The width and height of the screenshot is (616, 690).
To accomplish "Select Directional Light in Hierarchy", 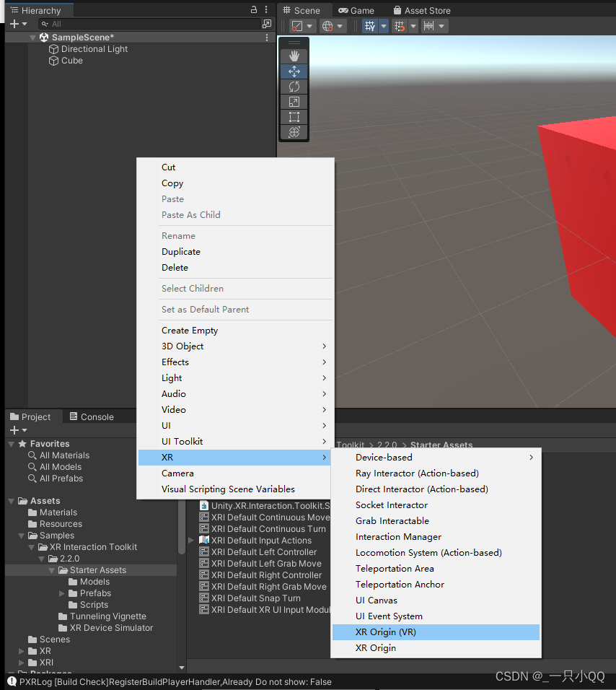I will 94,49.
